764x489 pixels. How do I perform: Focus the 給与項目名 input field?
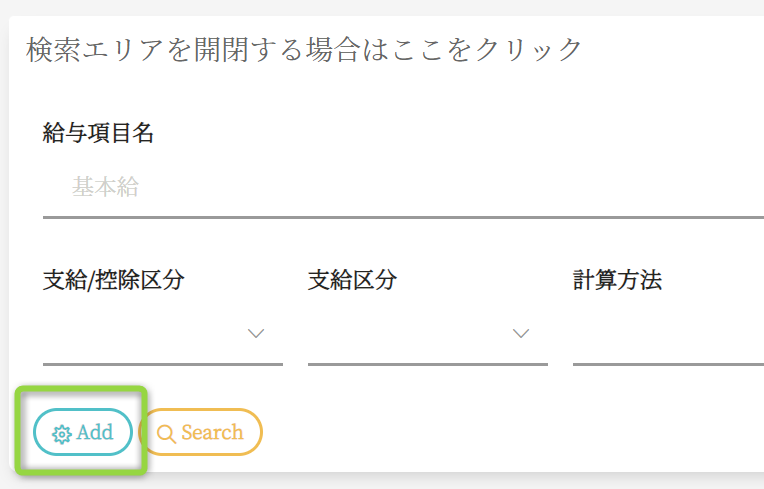coord(400,187)
